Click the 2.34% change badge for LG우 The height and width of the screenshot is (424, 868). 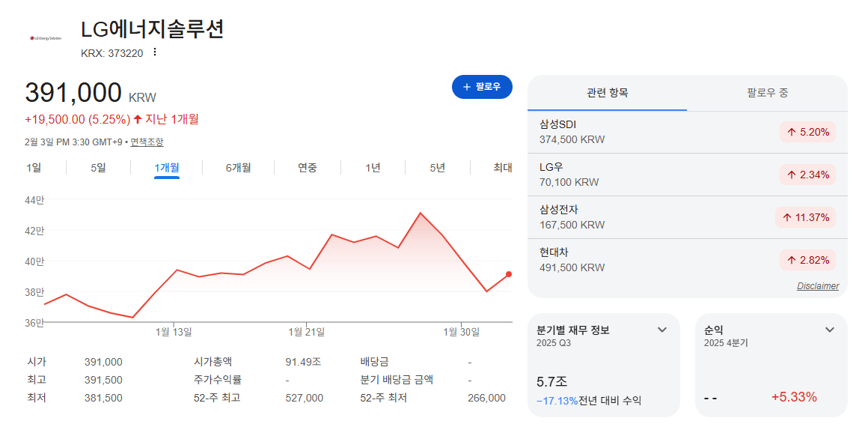click(x=807, y=175)
